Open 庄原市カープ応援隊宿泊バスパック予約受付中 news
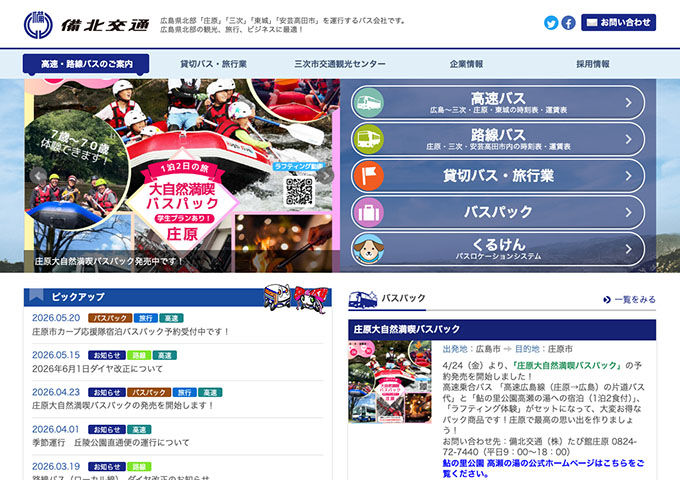Screen dimensions: 680x480 (x=131, y=332)
